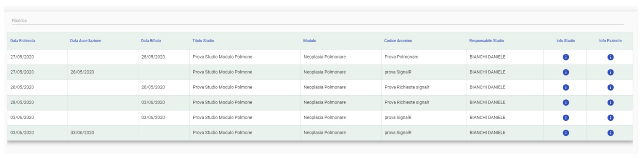
Task: Show Info Paziente for row accepted 28/05/2020
Action: point(610,72)
